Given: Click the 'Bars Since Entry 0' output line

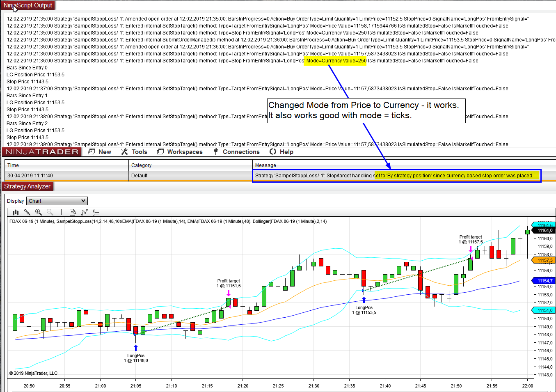Looking at the screenshot, I should 27,68.
